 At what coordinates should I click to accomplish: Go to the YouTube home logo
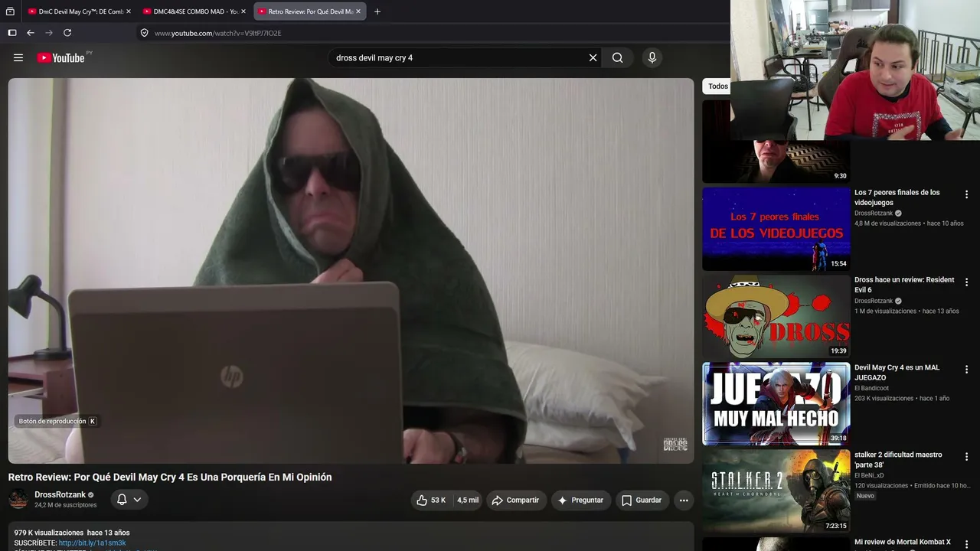[60, 57]
